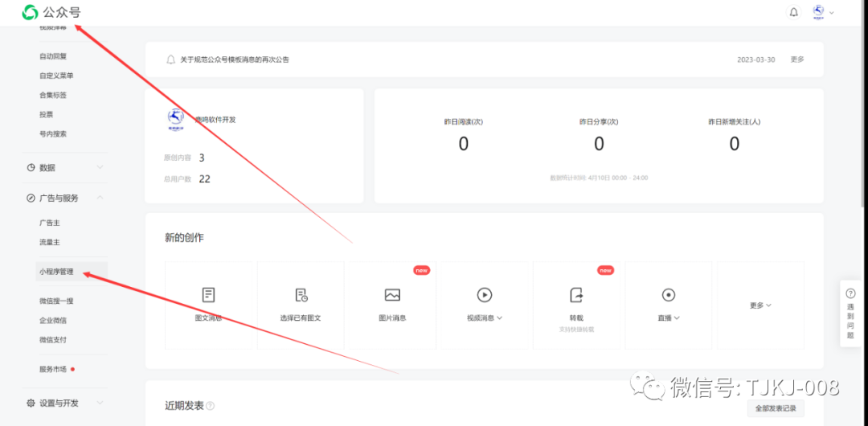Click the 总用户数 count 22

pyautogui.click(x=204, y=179)
